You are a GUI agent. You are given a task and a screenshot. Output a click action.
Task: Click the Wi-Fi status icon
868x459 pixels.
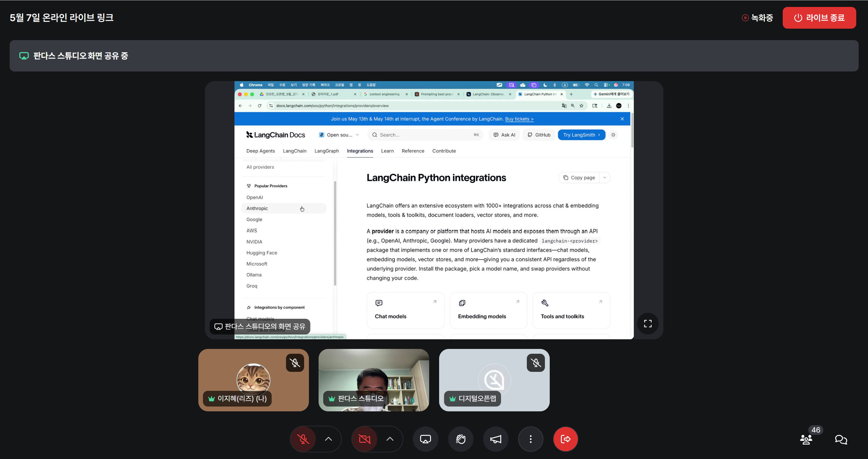[x=587, y=85]
